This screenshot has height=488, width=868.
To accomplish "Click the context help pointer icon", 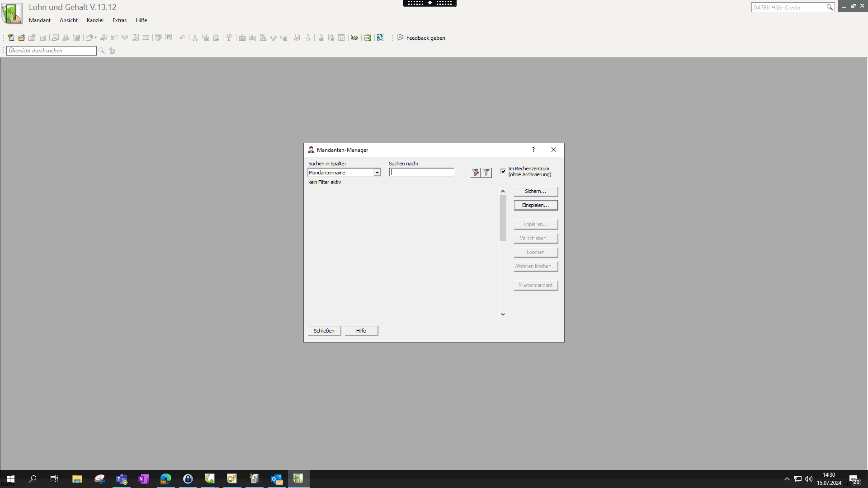I will click(x=354, y=38).
